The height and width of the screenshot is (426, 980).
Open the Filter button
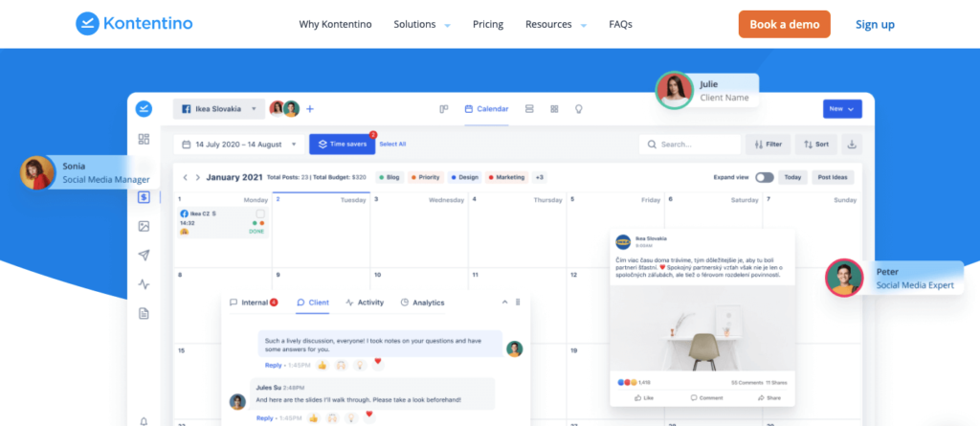point(768,145)
